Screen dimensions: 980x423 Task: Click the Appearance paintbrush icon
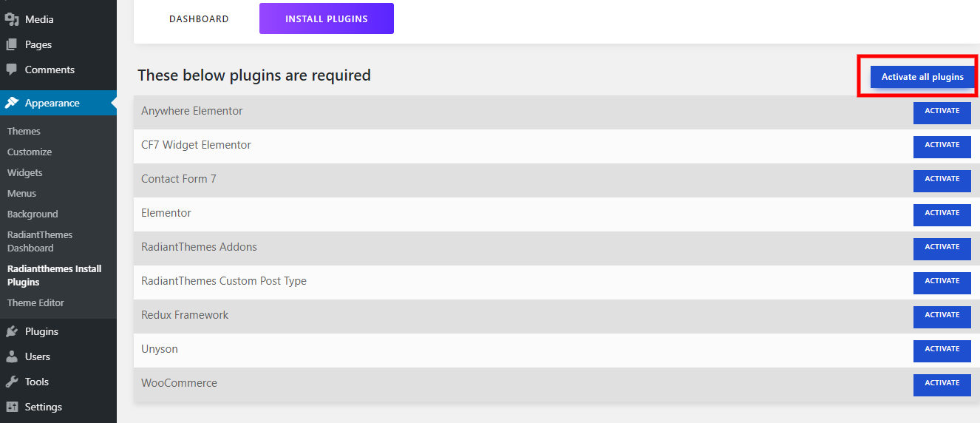[12, 103]
